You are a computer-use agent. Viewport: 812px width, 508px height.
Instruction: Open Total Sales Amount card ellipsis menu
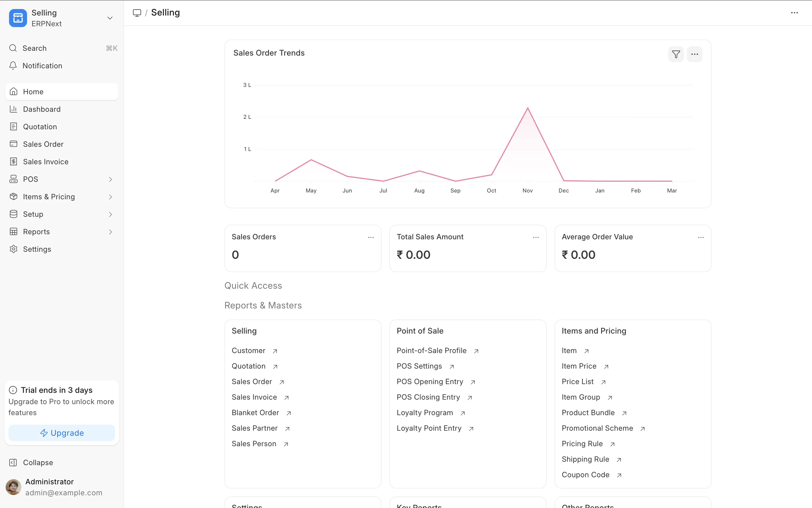(x=536, y=237)
